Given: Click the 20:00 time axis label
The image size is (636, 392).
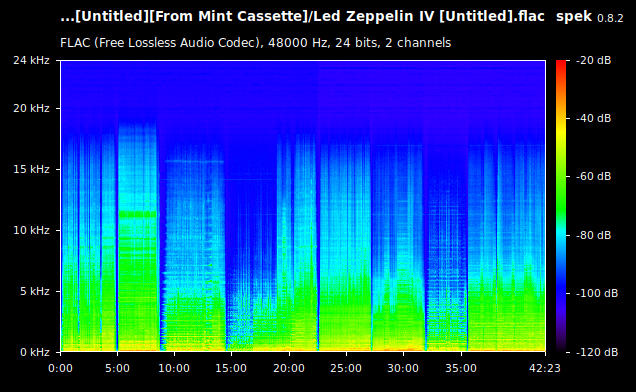Looking at the screenshot, I should point(289,368).
